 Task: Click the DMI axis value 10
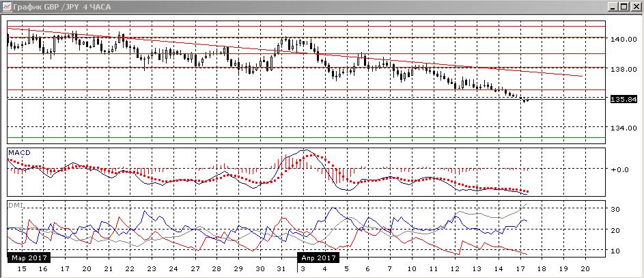[x=616, y=251]
